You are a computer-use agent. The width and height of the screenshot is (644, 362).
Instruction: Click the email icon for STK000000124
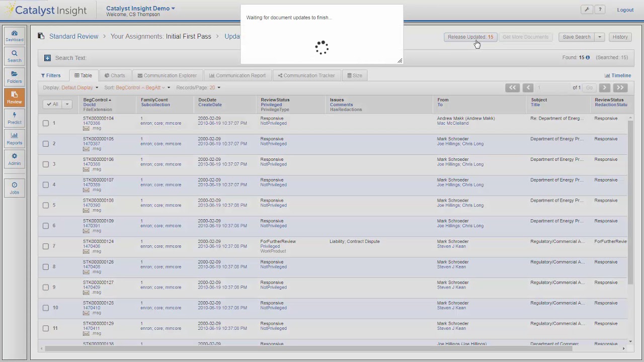[x=86, y=251]
